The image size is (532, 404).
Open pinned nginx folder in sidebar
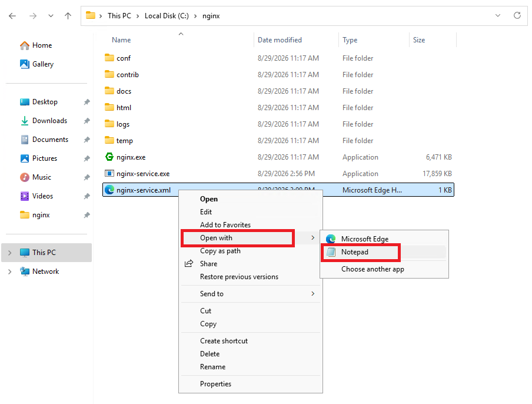(35, 215)
